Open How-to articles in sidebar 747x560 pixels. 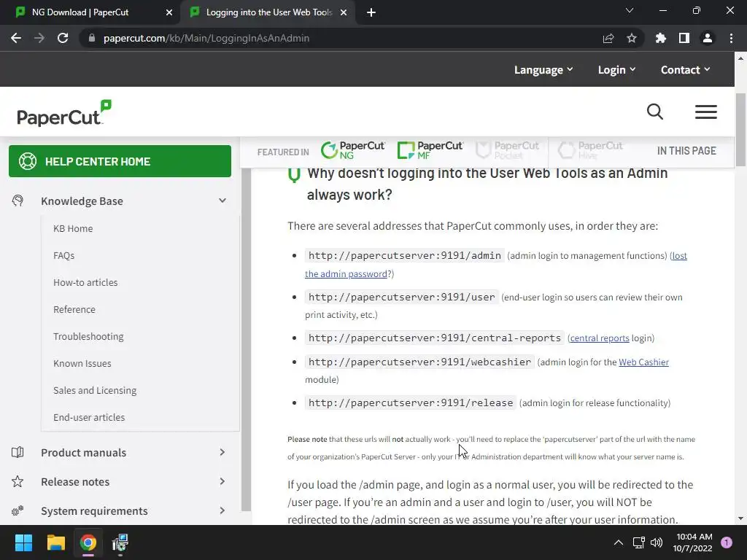click(x=85, y=282)
